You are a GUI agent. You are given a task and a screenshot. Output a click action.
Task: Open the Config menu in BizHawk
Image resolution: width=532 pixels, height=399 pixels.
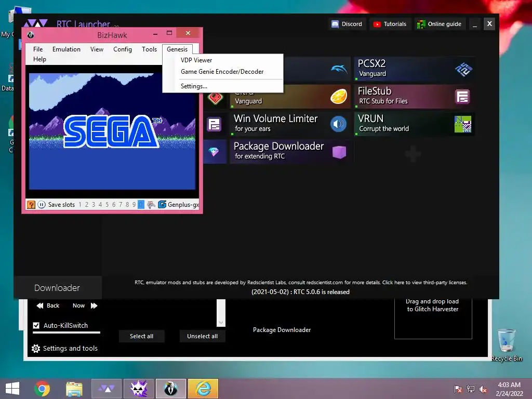(123, 49)
